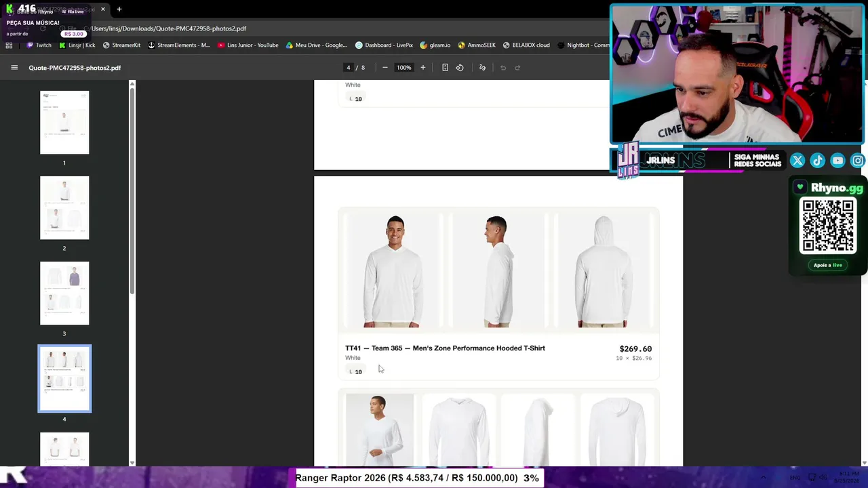Click the model photo in lower product row
Viewport: 868px width, 488px height.
click(x=379, y=430)
